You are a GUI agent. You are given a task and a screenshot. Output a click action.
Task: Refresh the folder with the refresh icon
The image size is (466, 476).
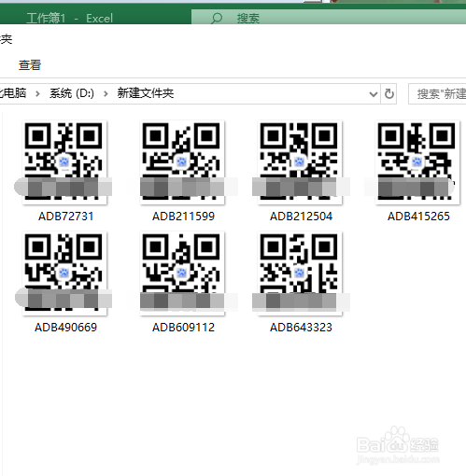click(389, 93)
